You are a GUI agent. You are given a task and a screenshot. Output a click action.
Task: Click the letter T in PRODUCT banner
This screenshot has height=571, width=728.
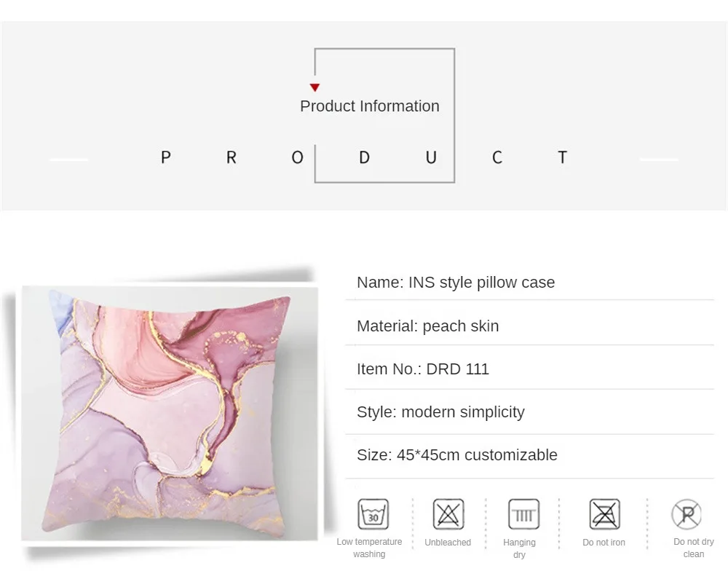[562, 157]
